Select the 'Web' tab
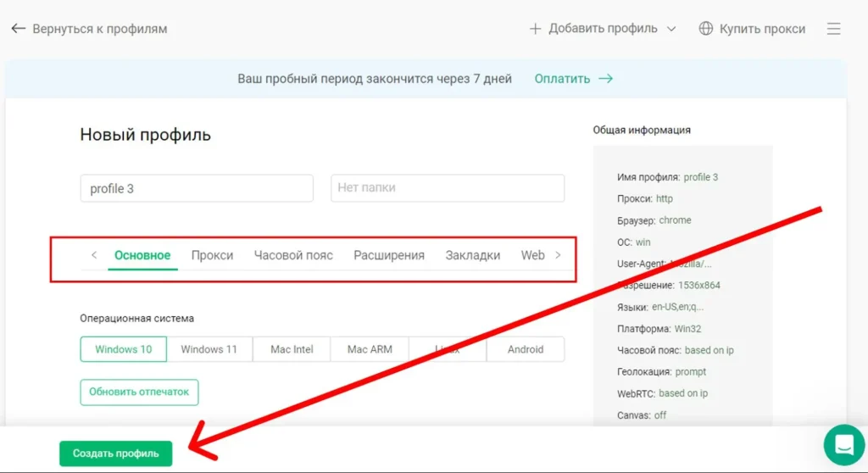This screenshot has height=473, width=868. (x=532, y=255)
